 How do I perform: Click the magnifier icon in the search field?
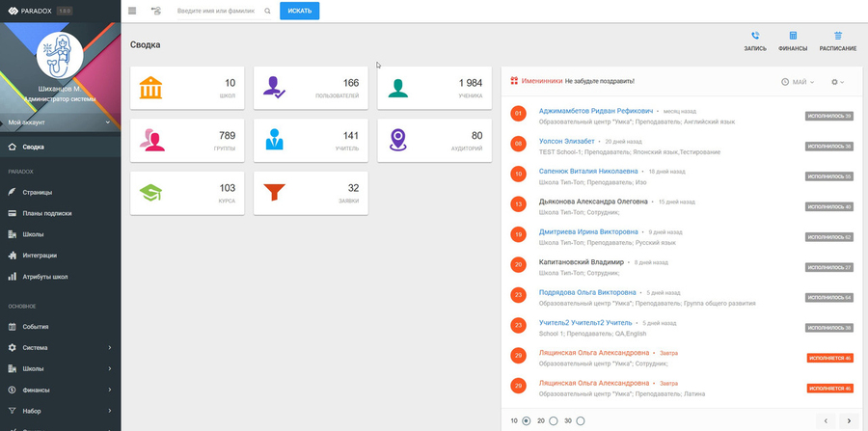[x=267, y=11]
